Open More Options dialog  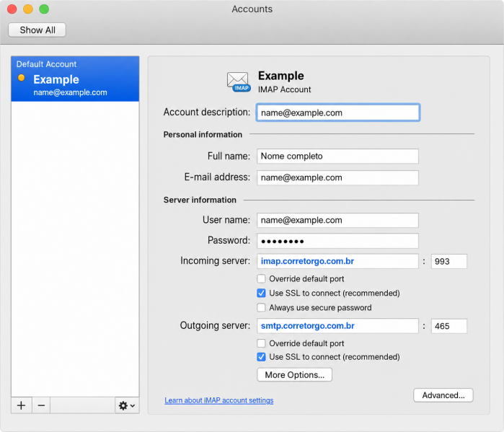pos(294,375)
